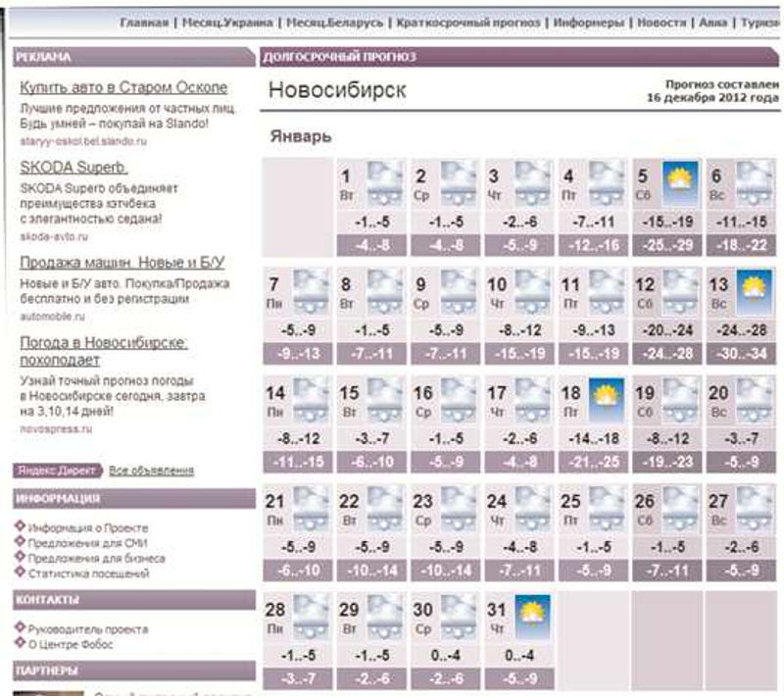This screenshot has height=696, width=784.
Task: Click the 'Купить авто в Старом Осколе' ad link
Action: pyautogui.click(x=123, y=87)
